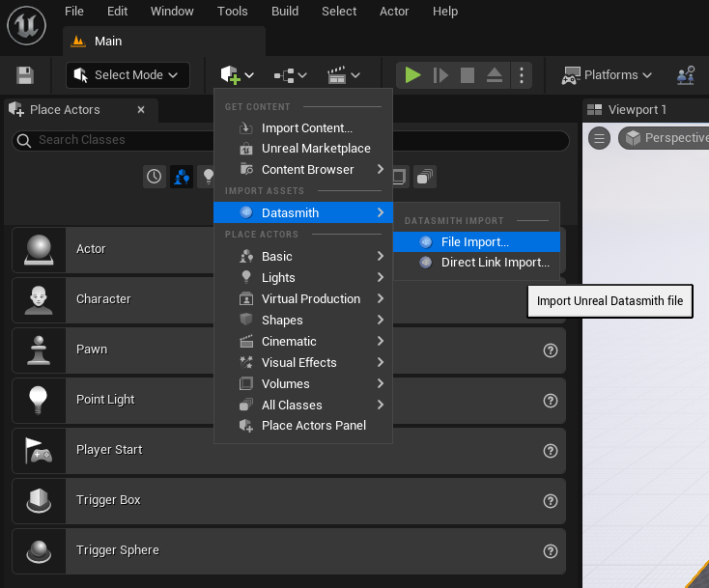Viewport: 709px width, 588px height.
Task: Click the Eject playback button
Action: 495,75
